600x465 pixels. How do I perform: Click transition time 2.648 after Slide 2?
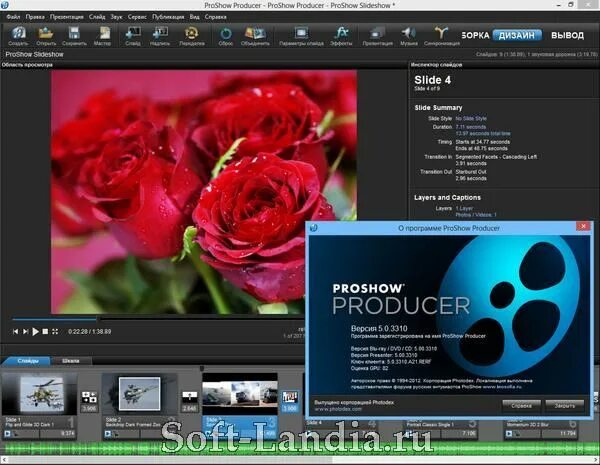[x=189, y=409]
